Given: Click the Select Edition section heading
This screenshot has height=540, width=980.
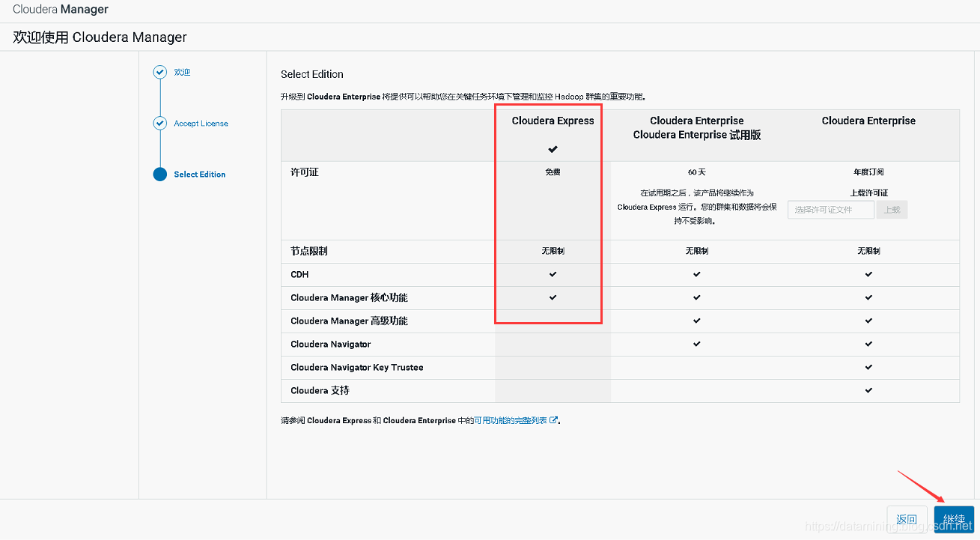Looking at the screenshot, I should pos(312,74).
